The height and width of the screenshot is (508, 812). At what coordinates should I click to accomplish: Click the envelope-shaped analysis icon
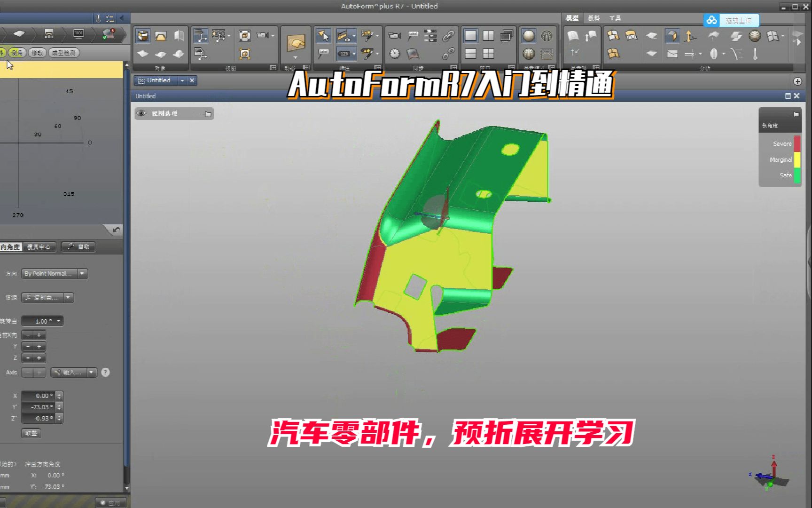click(672, 54)
